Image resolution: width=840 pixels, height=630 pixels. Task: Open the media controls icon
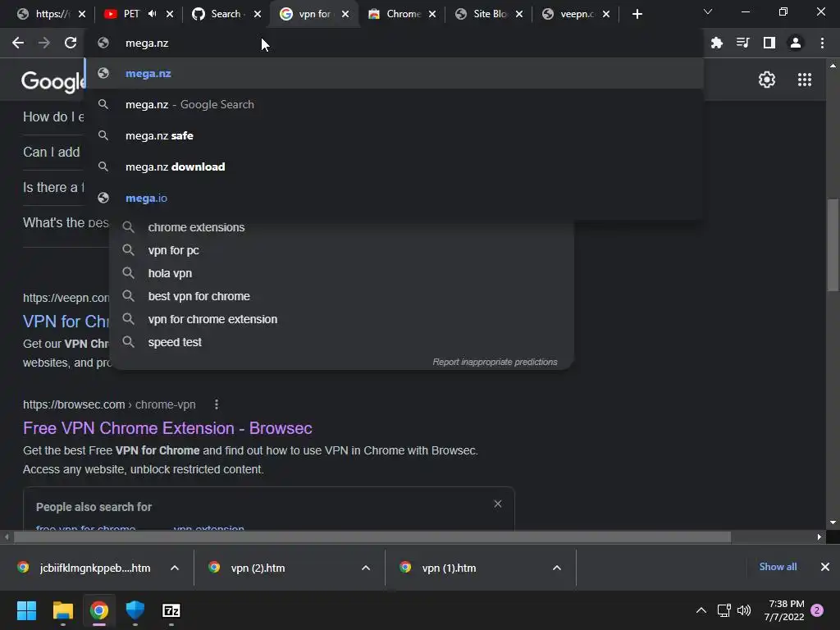click(x=742, y=43)
